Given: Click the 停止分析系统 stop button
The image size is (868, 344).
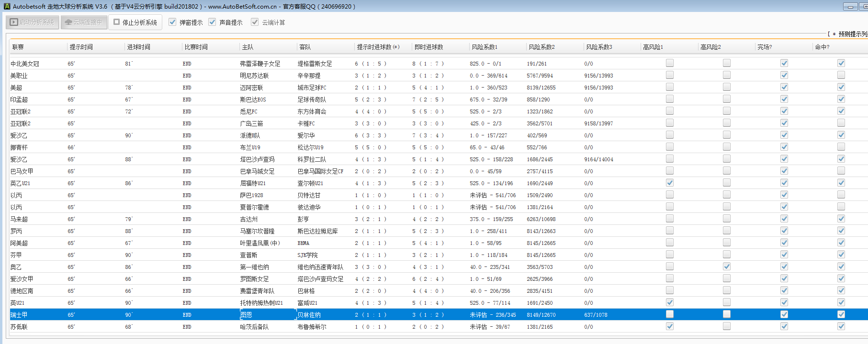Looking at the screenshot, I should pyautogui.click(x=135, y=22).
